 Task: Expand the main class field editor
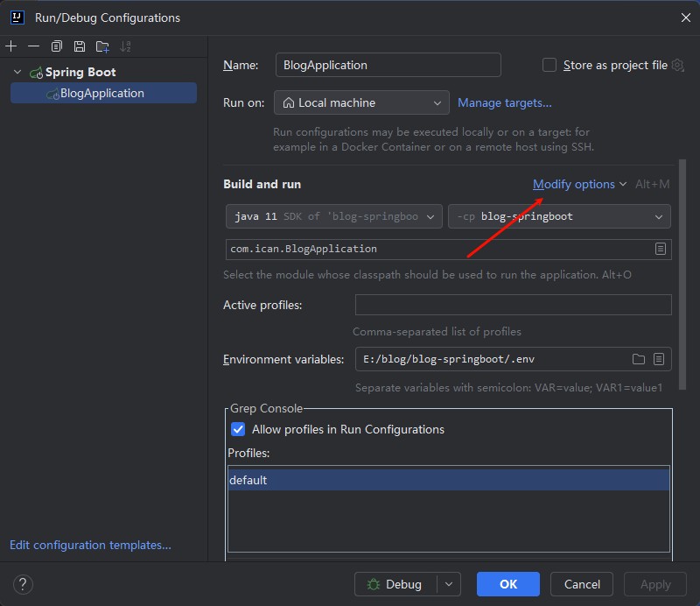click(x=661, y=249)
